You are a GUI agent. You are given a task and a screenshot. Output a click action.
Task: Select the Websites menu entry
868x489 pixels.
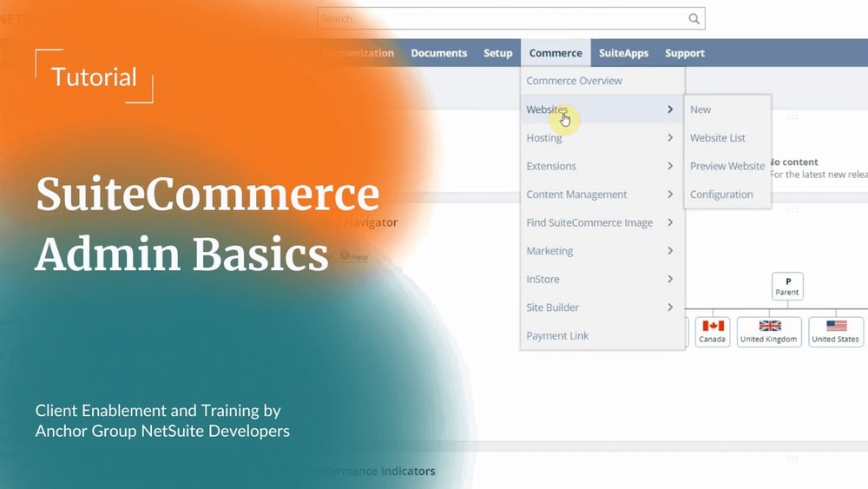pyautogui.click(x=602, y=109)
